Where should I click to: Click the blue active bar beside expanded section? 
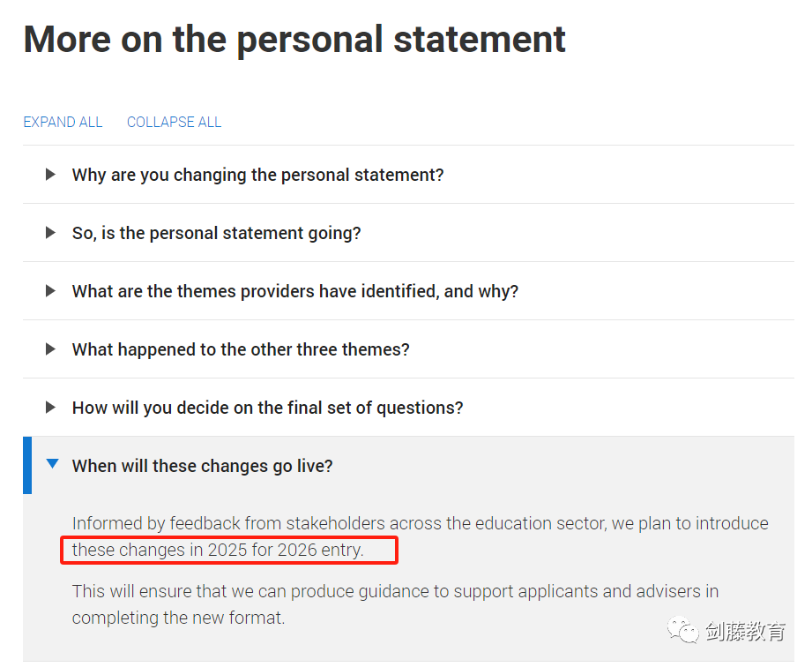click(x=27, y=465)
